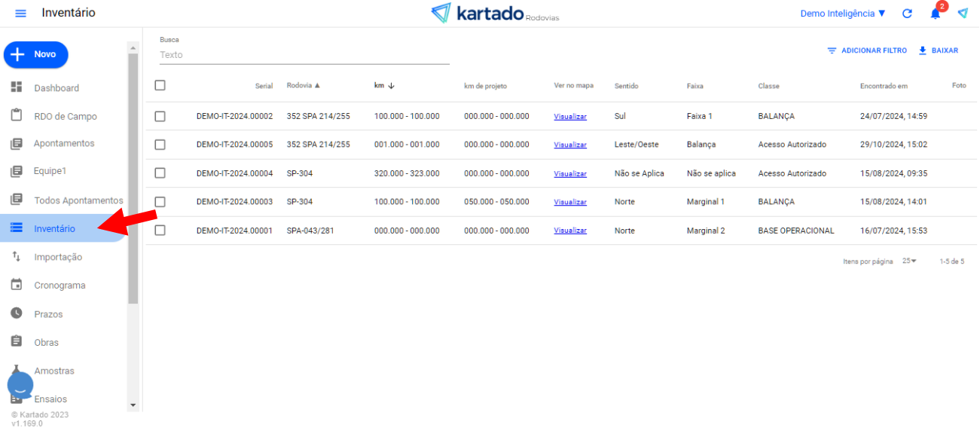Click the RDO de Campo clipboard icon
980x440 pixels.
pyautogui.click(x=17, y=116)
